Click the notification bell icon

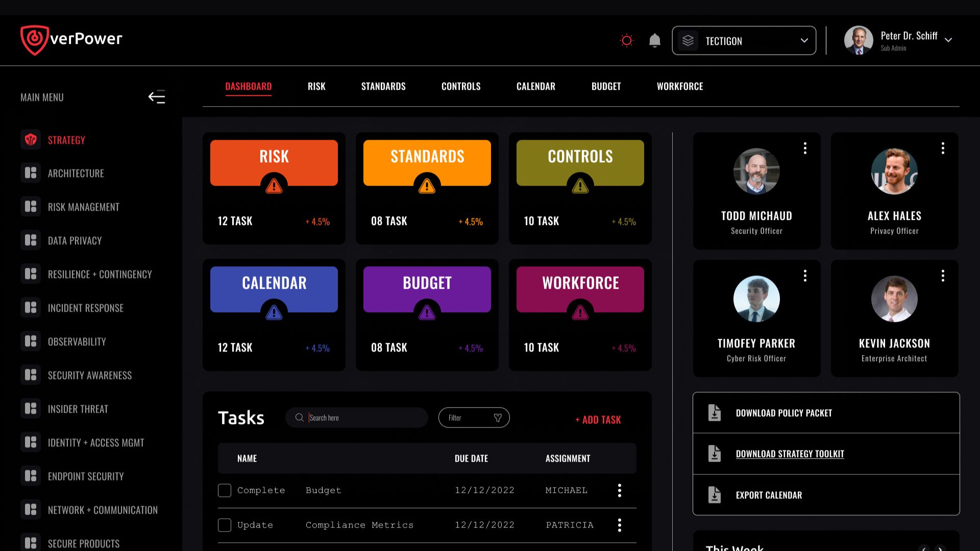654,40
